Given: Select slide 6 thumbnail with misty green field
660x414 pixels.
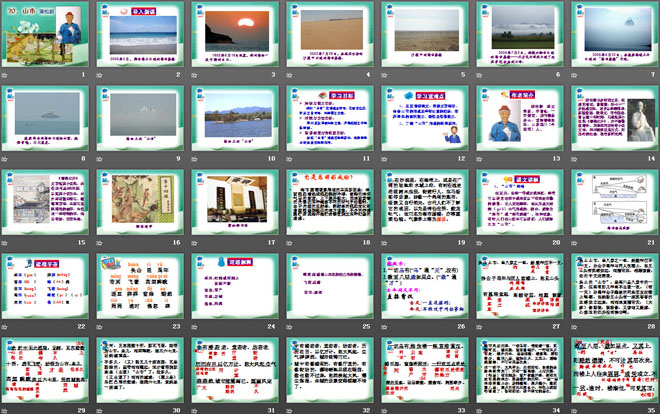Looking at the screenshot, I should click(x=520, y=34).
